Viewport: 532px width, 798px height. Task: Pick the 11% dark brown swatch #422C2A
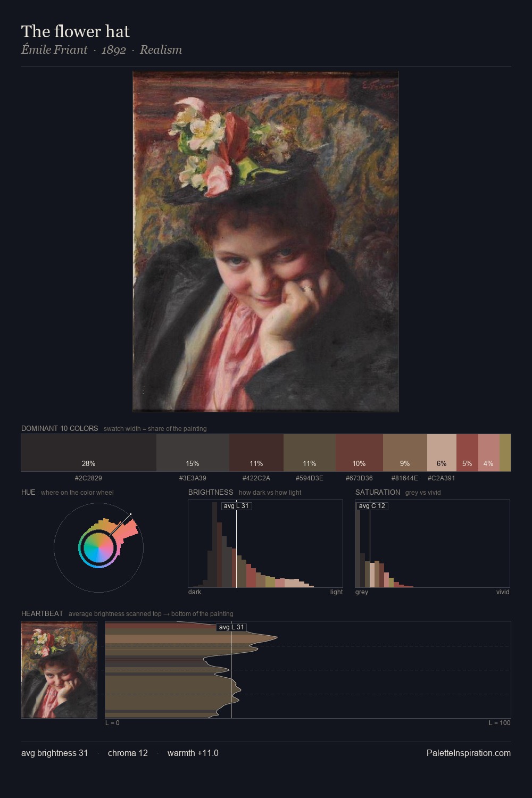pyautogui.click(x=256, y=453)
